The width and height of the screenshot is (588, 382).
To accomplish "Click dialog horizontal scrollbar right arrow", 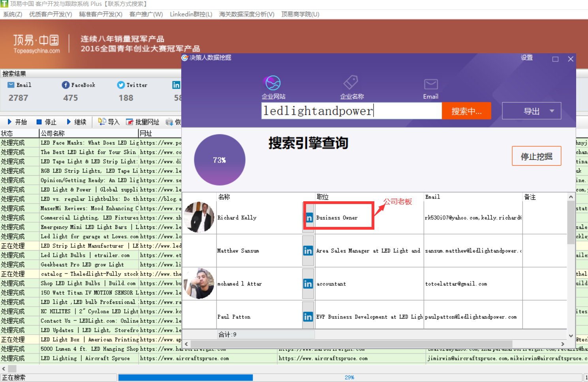I will [x=563, y=344].
